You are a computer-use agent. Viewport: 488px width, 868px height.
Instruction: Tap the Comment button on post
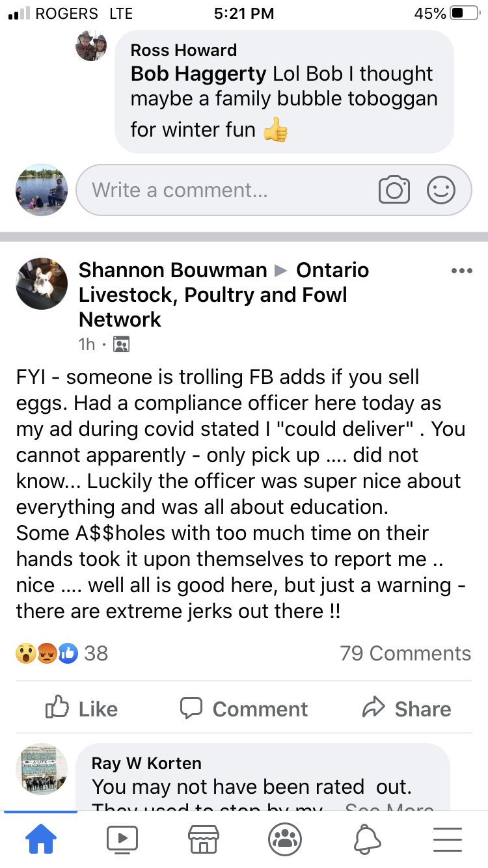pos(244,709)
